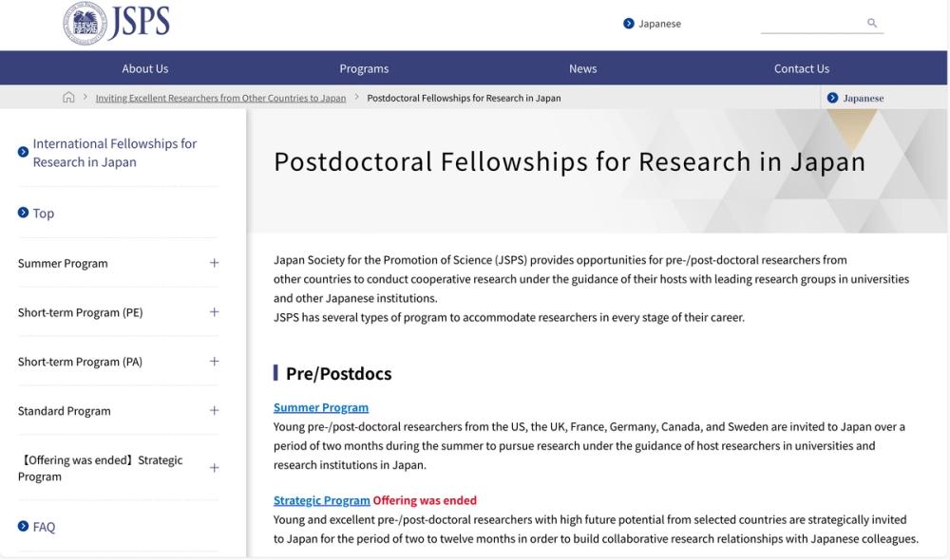This screenshot has width=950, height=560.
Task: Go to the Top sidebar link
Action: click(43, 214)
